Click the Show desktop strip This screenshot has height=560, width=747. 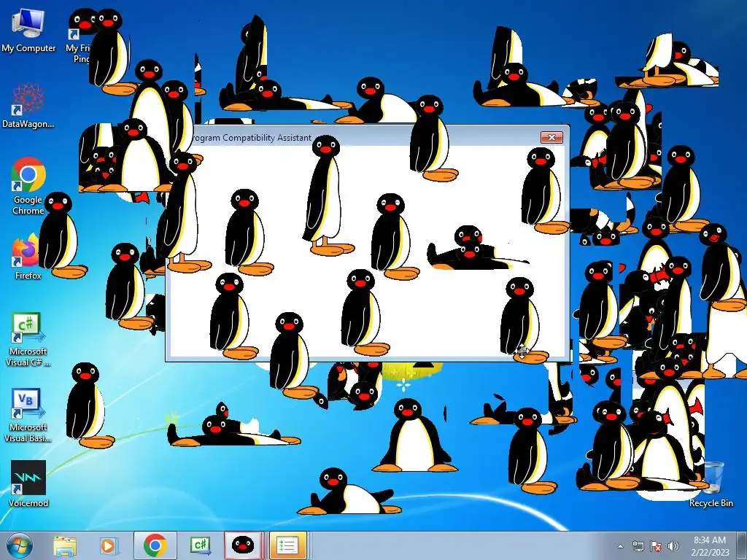coord(742,545)
